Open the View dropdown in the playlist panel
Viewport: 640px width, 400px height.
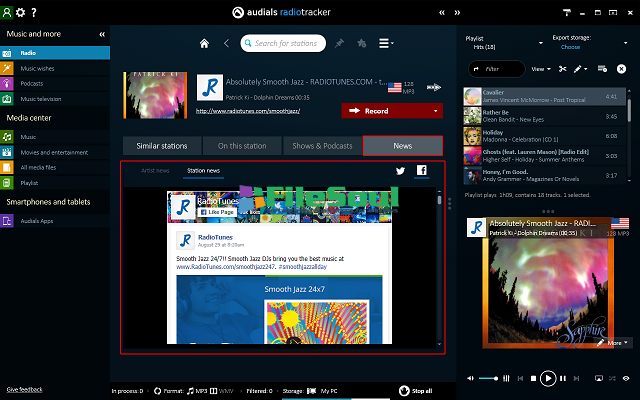click(541, 69)
